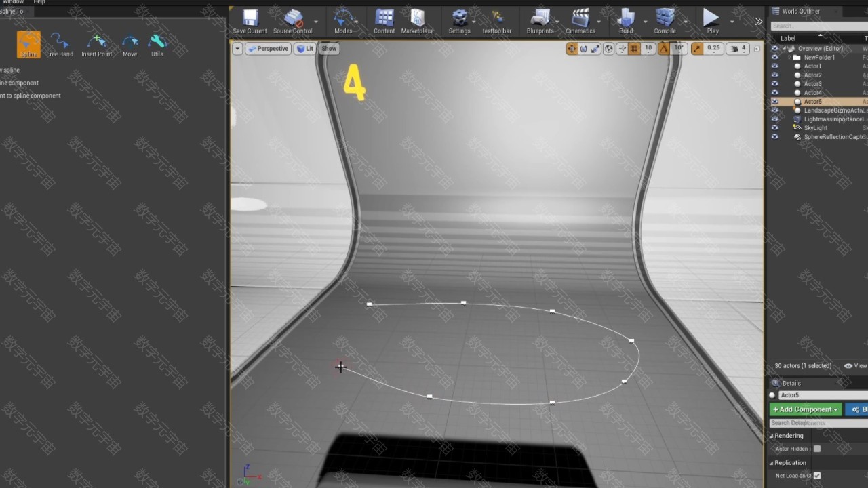Expand toolbar overflow chevron
The height and width of the screenshot is (488, 868).
click(x=759, y=22)
